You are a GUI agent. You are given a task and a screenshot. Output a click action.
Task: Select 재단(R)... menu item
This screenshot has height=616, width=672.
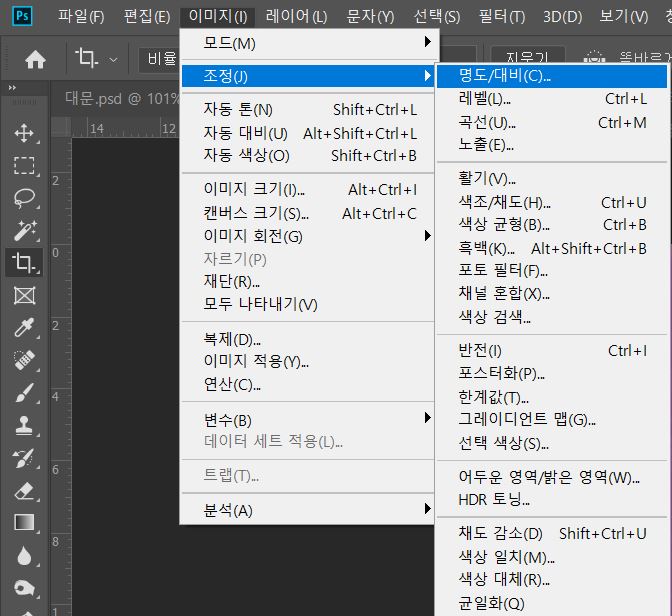pos(309,282)
